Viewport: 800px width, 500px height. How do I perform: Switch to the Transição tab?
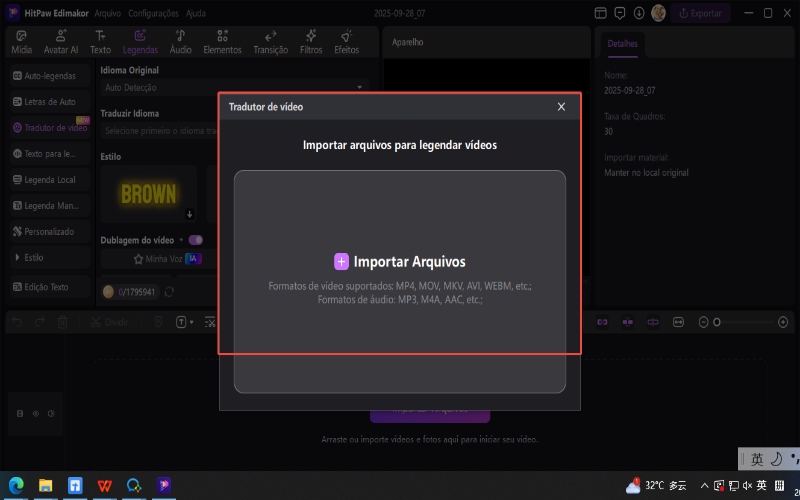click(271, 42)
